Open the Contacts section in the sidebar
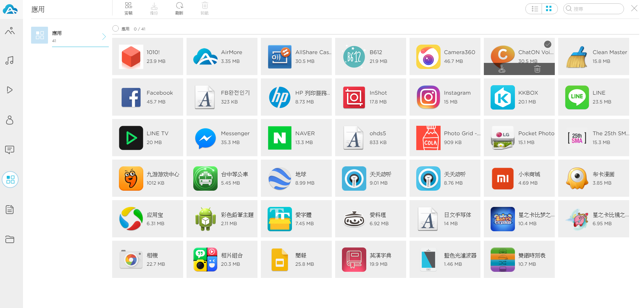This screenshot has width=644, height=308. point(10,120)
